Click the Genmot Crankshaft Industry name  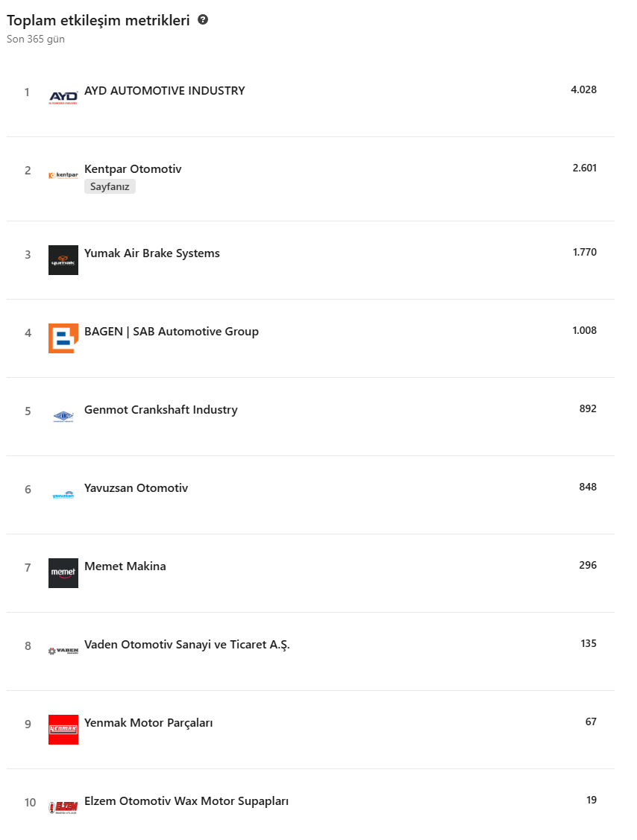tap(161, 410)
